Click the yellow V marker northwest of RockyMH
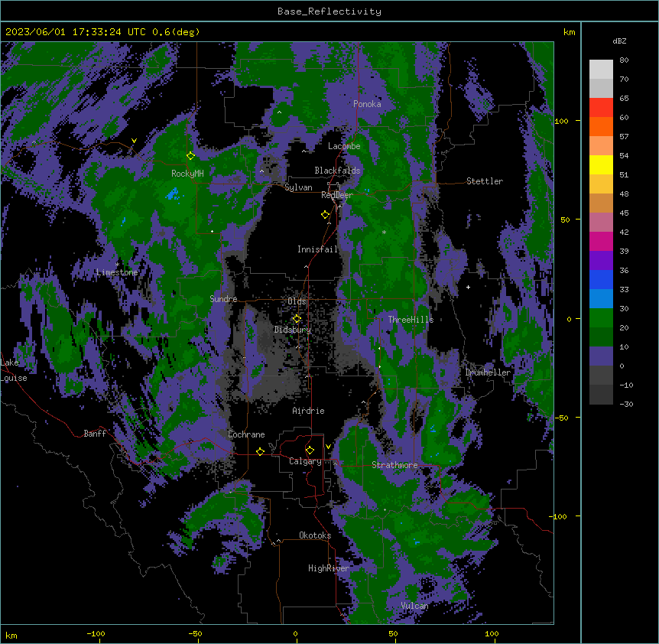The image size is (659, 644). (134, 141)
